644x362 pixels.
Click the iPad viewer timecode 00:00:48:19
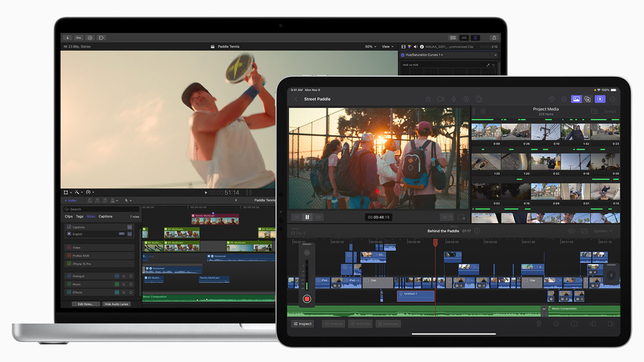379,217
